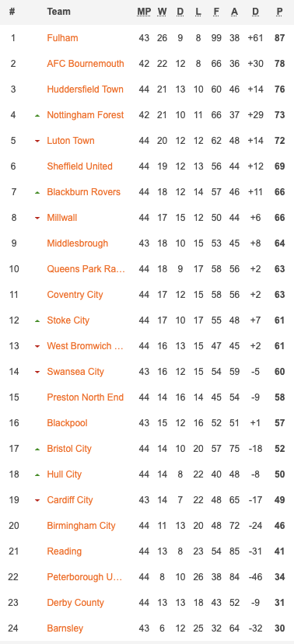Open the Peterborough U… team link
Screen dimensions: 294x644
click(x=85, y=576)
